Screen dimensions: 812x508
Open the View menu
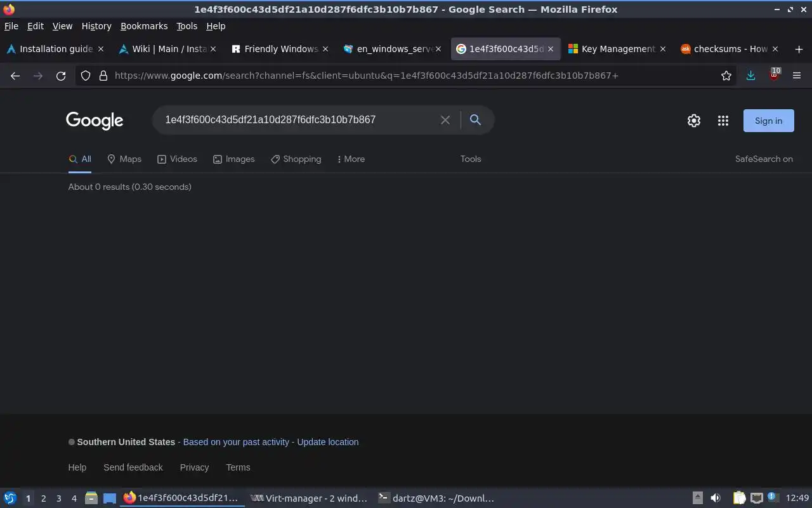pyautogui.click(x=62, y=26)
